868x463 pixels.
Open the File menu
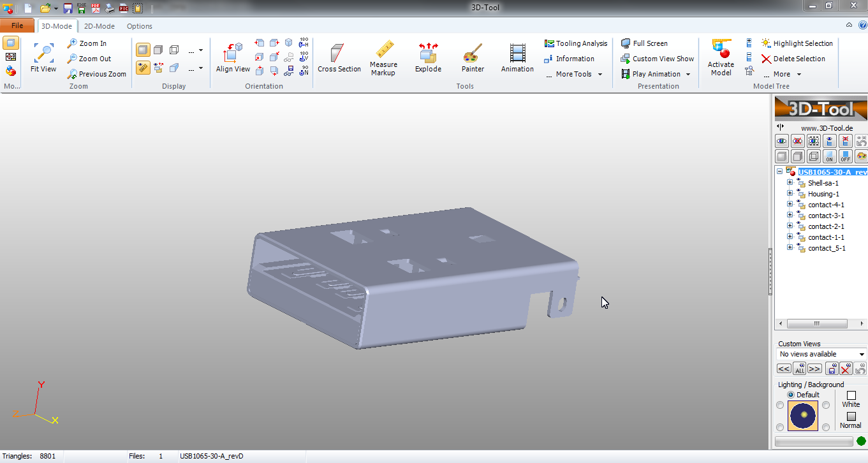coord(17,26)
